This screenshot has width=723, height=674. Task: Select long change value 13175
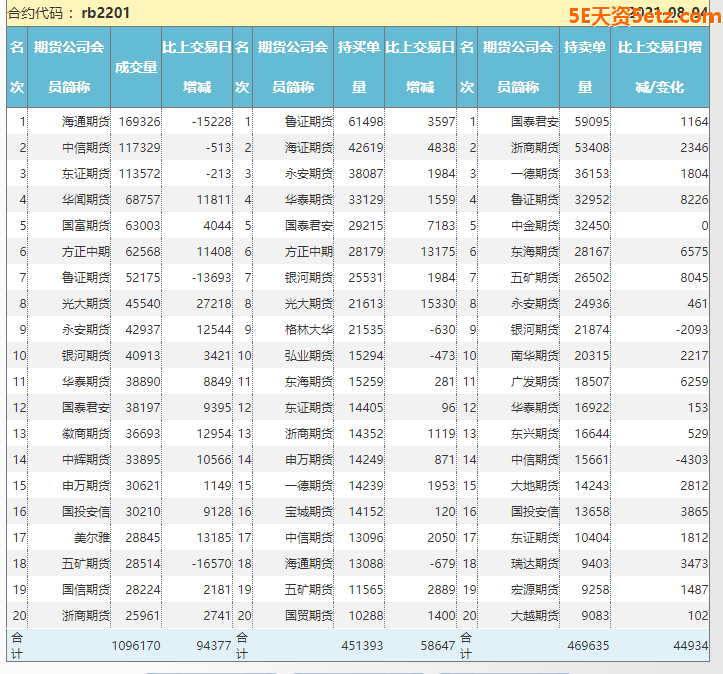[438, 252]
